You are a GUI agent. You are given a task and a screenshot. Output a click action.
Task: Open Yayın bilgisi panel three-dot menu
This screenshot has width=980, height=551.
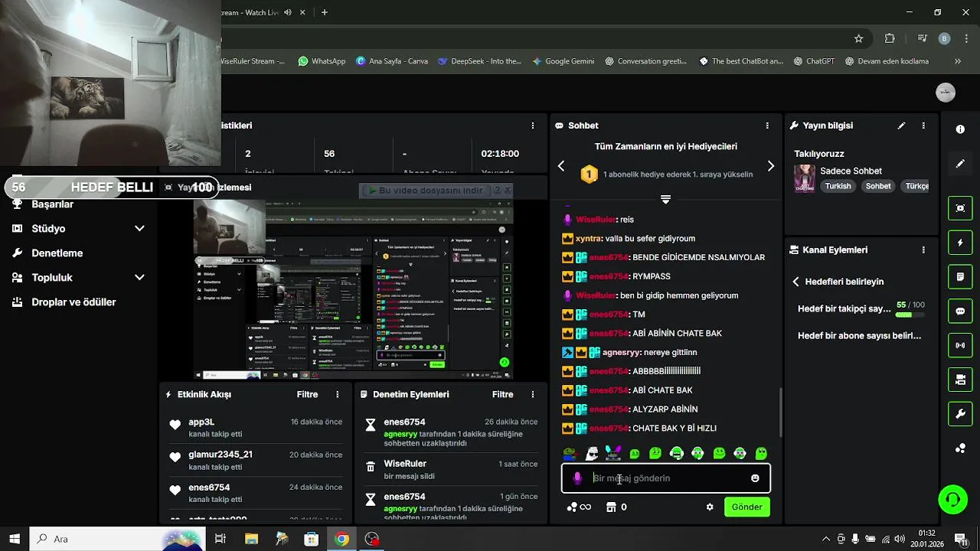[x=923, y=126]
